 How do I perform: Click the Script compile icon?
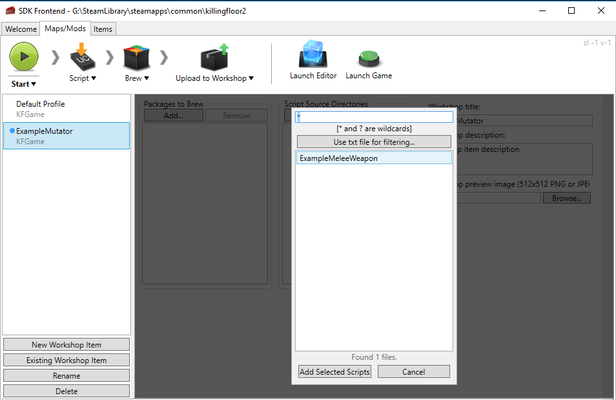(x=82, y=57)
